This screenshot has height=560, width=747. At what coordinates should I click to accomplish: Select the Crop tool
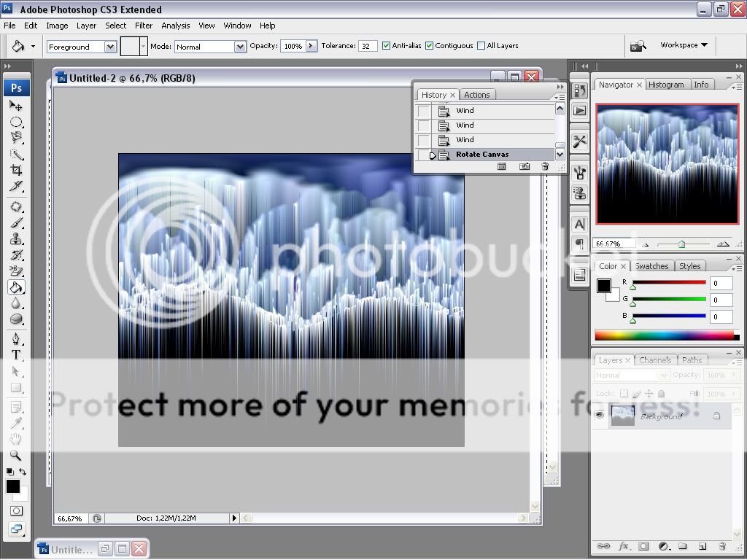pyautogui.click(x=16, y=170)
